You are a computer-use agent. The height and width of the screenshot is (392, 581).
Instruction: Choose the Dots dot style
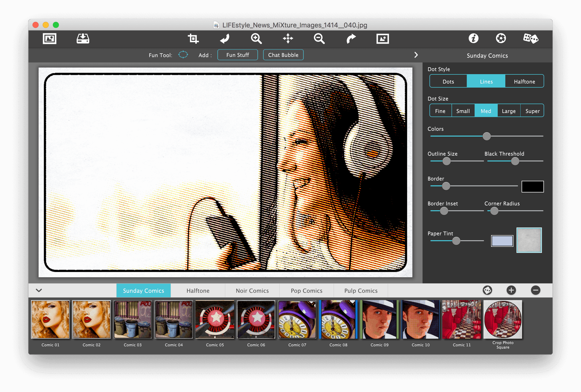pyautogui.click(x=448, y=81)
